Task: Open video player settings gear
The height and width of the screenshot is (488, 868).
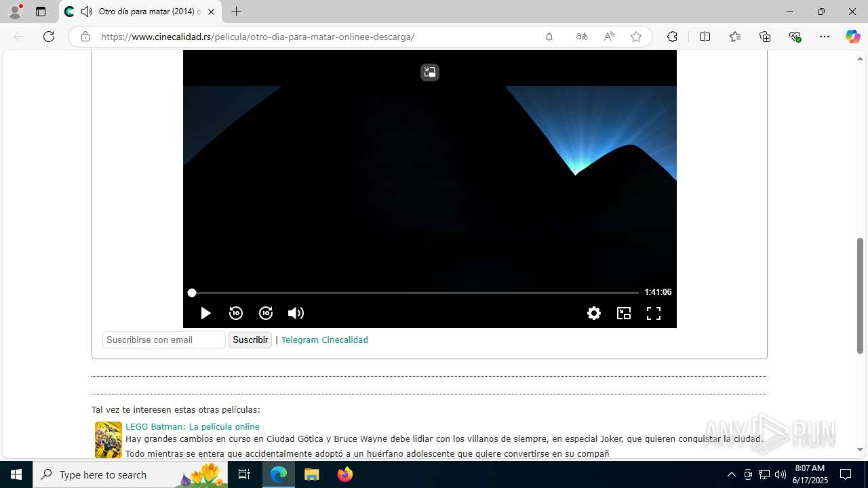Action: coord(594,313)
